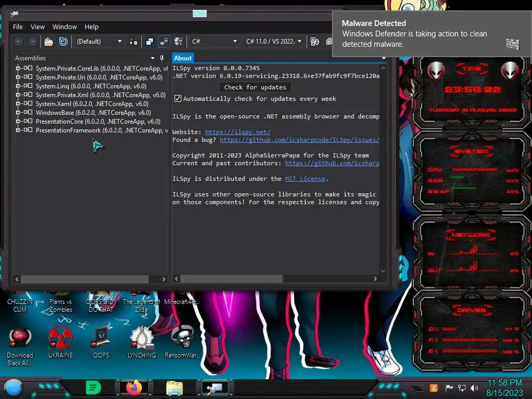The height and width of the screenshot is (399, 532).
Task: Toggle show private and internal members (single lock icon)
Action: (x=164, y=42)
